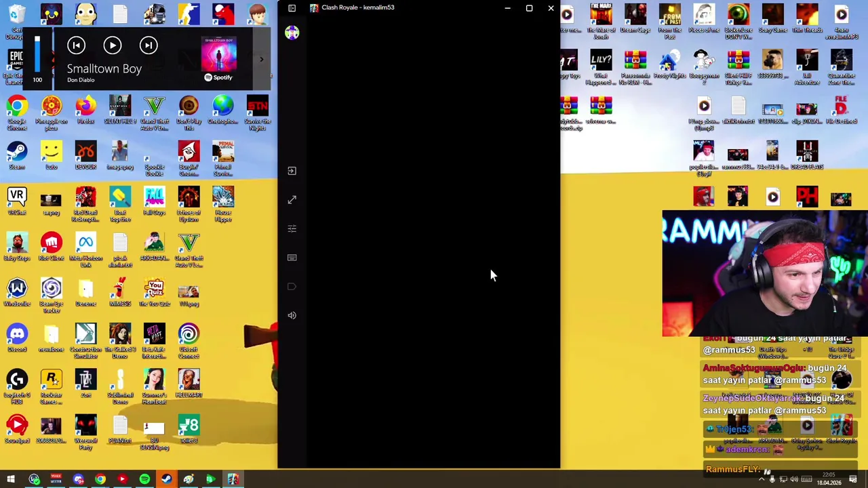Open Voicemeeter taskbar icon
868x488 pixels.
point(56,479)
